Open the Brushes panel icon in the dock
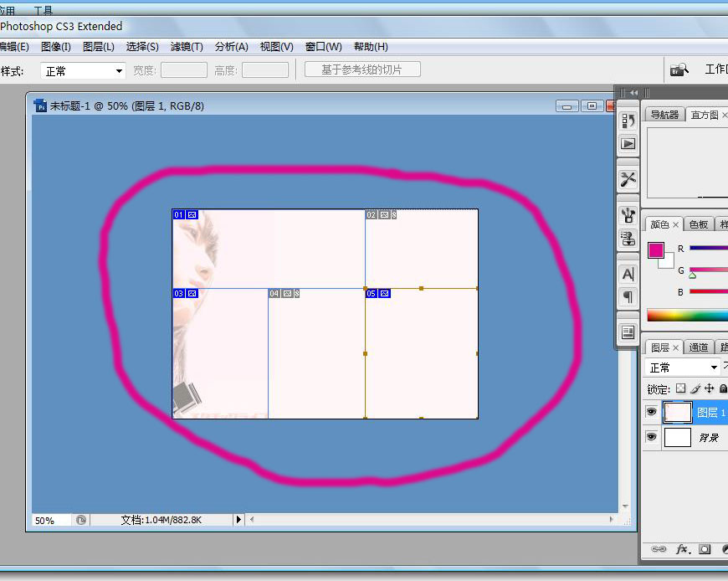This screenshot has width=728, height=581. pos(628,215)
